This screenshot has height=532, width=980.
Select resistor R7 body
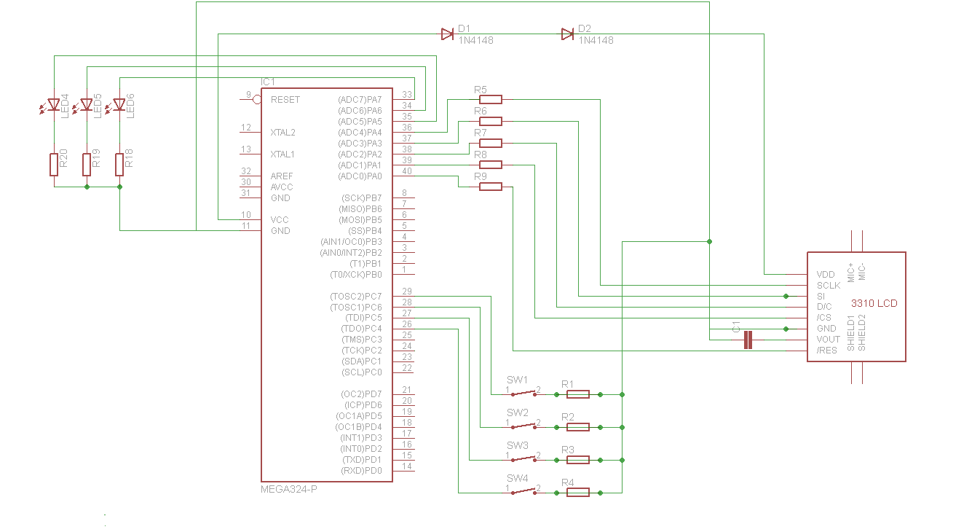tap(491, 143)
